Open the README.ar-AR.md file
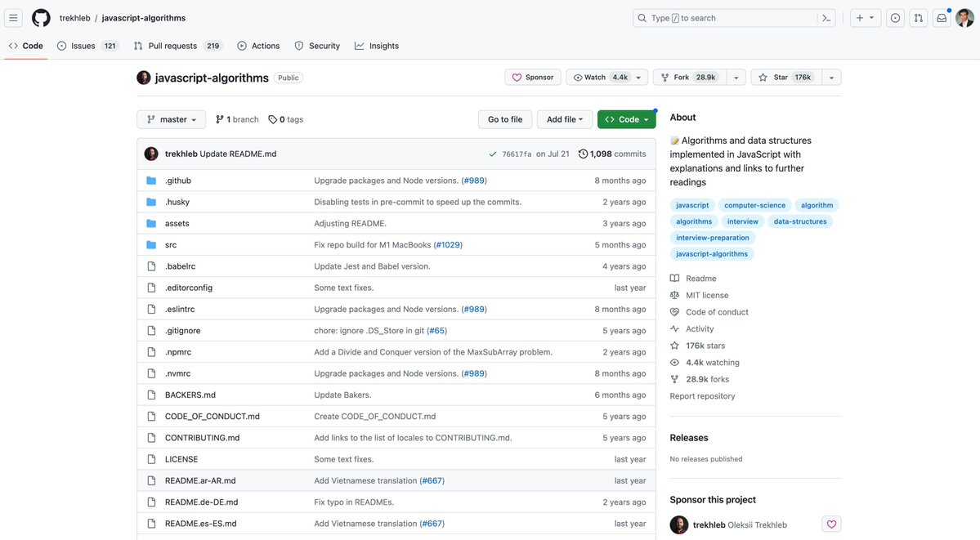The height and width of the screenshot is (540, 980). [x=200, y=480]
